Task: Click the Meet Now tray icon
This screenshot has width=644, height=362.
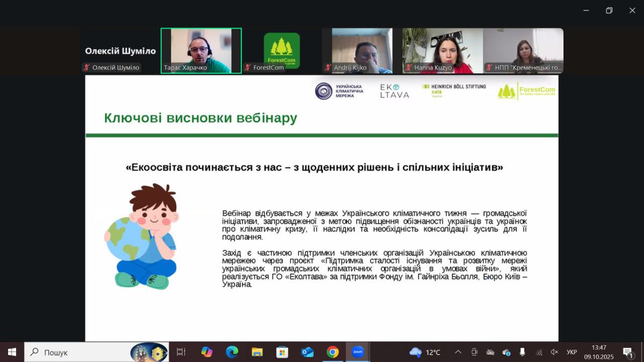Action: (x=474, y=352)
